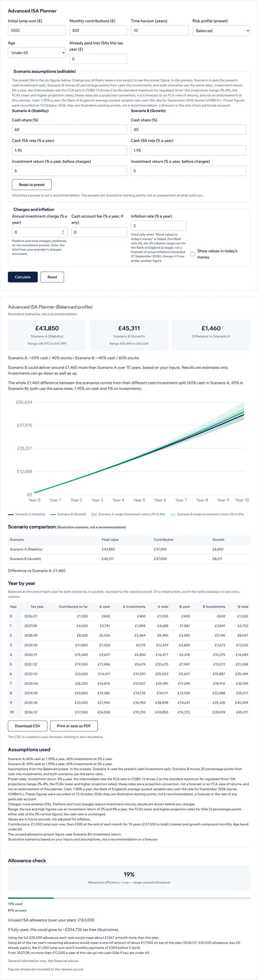Click Scenario A range legend swatch
Image resolution: width=258 pixels, height=980 pixels.
point(94,514)
